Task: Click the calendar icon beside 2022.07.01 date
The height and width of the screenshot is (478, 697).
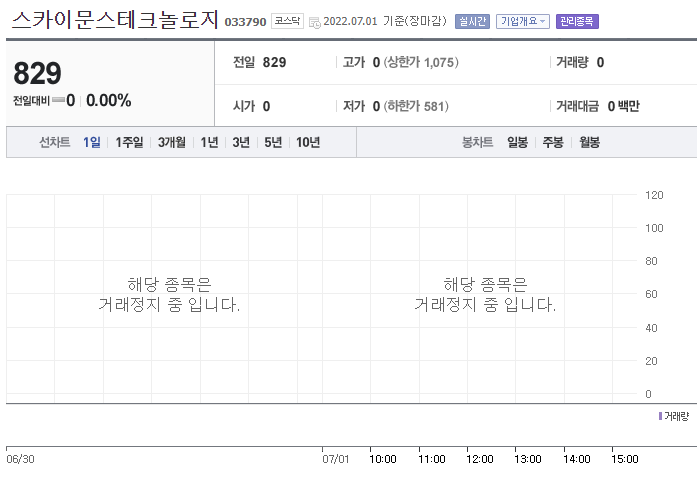Action: pyautogui.click(x=314, y=22)
